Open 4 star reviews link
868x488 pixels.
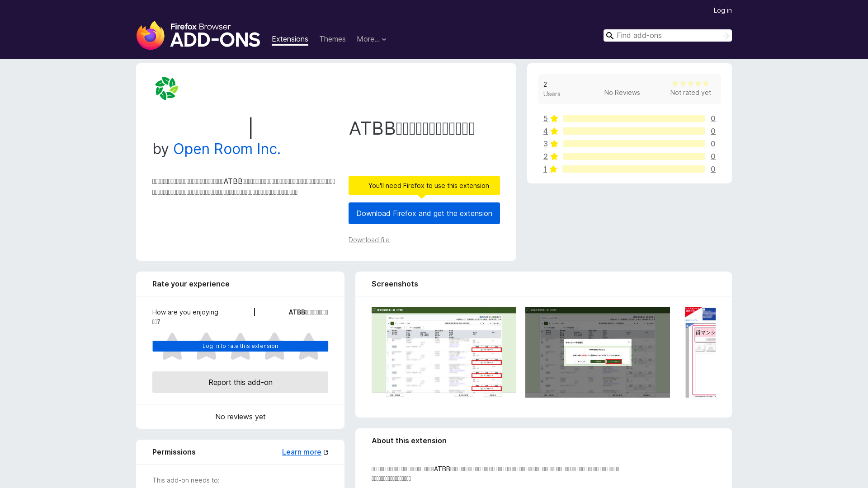tap(546, 131)
